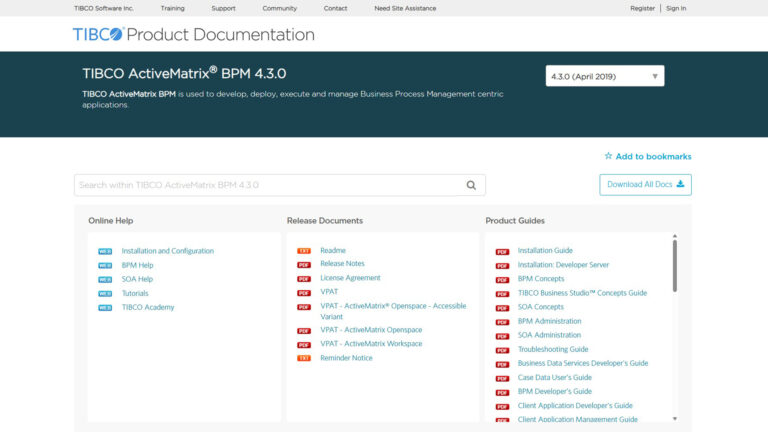Open Business Data Services Developer's Guide
768x432 pixels.
tap(583, 363)
